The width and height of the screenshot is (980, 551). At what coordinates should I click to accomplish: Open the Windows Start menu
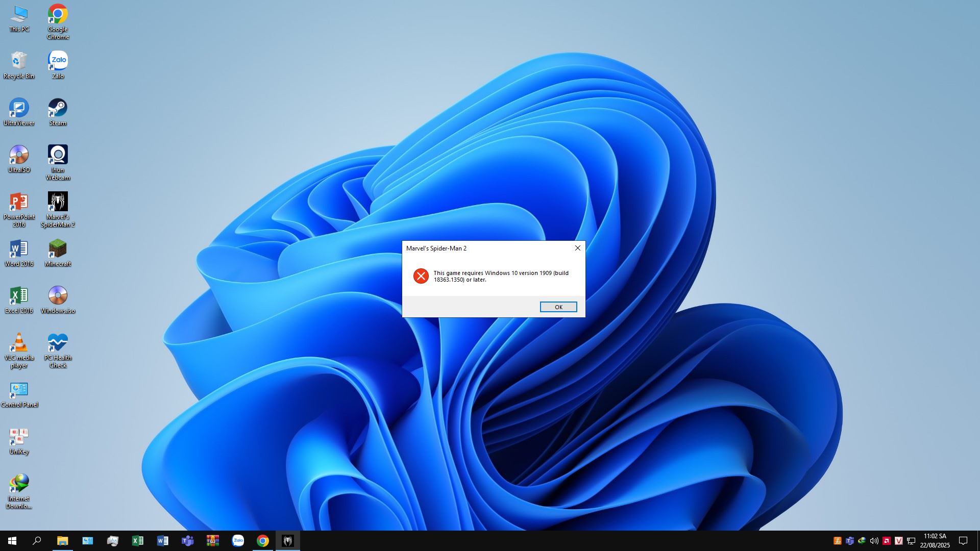(x=12, y=541)
